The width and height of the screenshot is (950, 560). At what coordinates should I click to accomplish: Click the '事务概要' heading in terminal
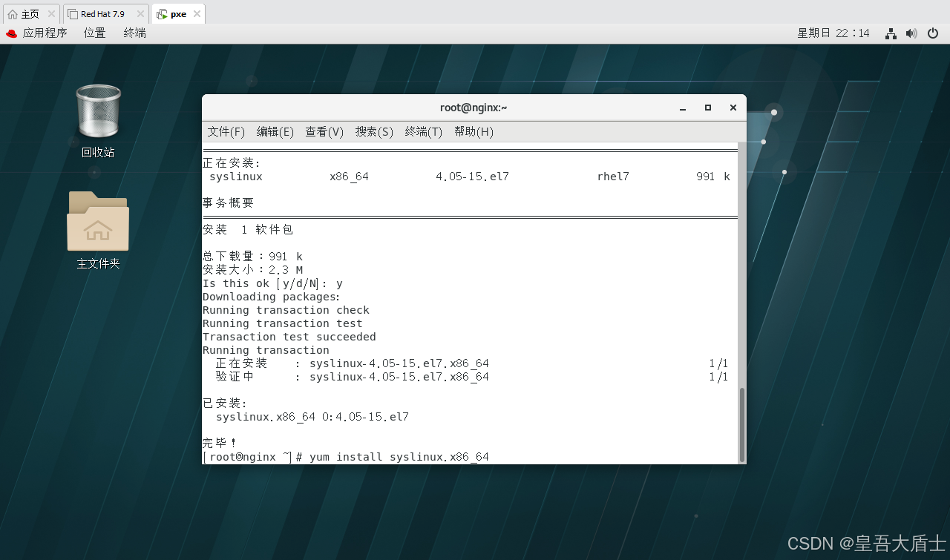coord(229,203)
